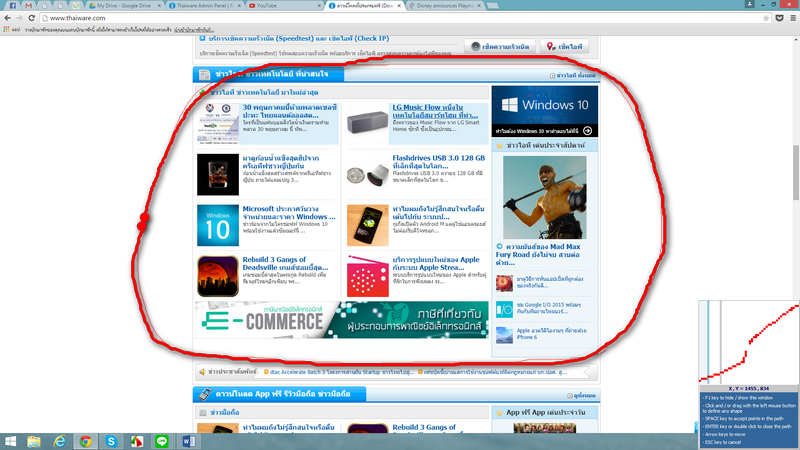This screenshot has width=800, height=450.
Task: Open File Explorer from taskbar
Action: (34, 441)
